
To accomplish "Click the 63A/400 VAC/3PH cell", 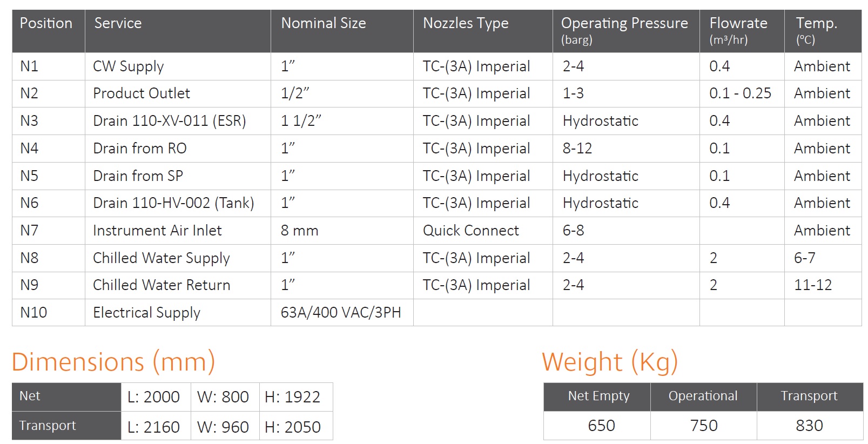I will coord(342,313).
